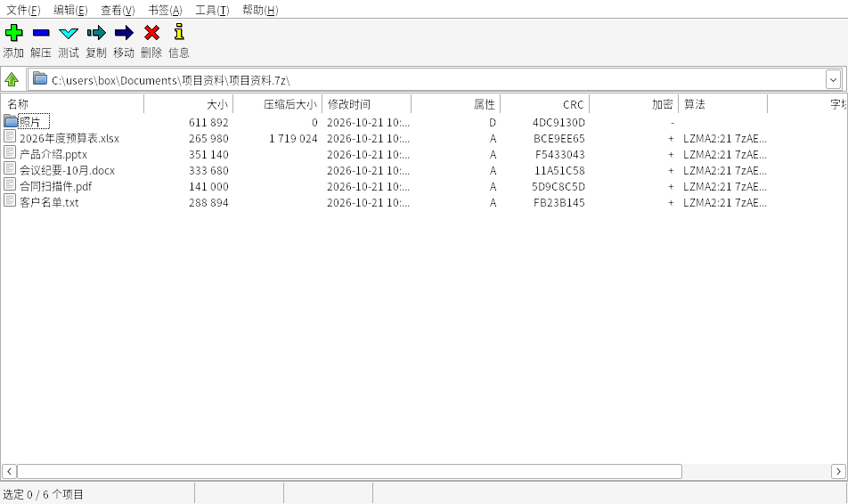Click the algorithm cell for 客户名单.txt
This screenshot has width=848, height=504.
click(x=725, y=202)
